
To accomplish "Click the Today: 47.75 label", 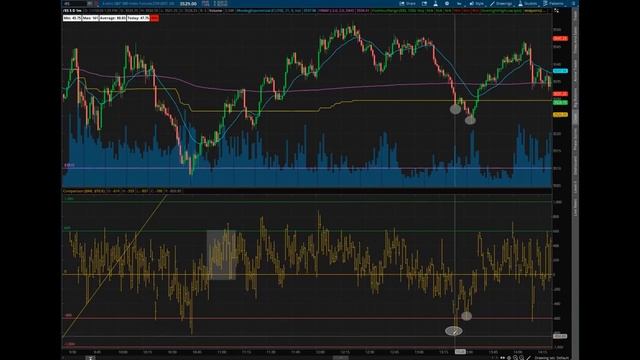I will coord(138,18).
